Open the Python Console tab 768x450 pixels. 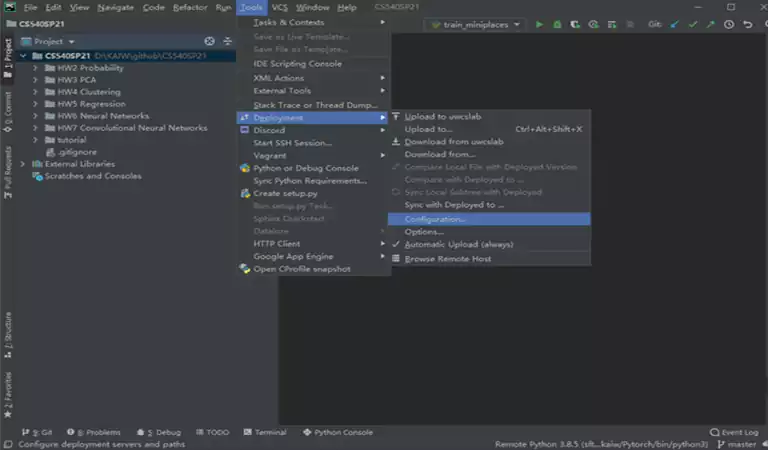338,432
